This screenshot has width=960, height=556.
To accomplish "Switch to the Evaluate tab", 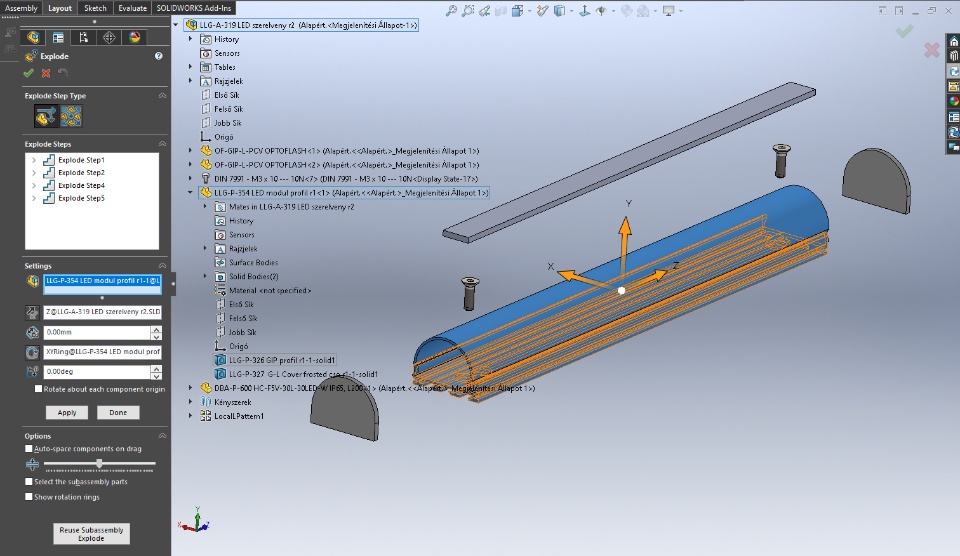I will point(132,8).
